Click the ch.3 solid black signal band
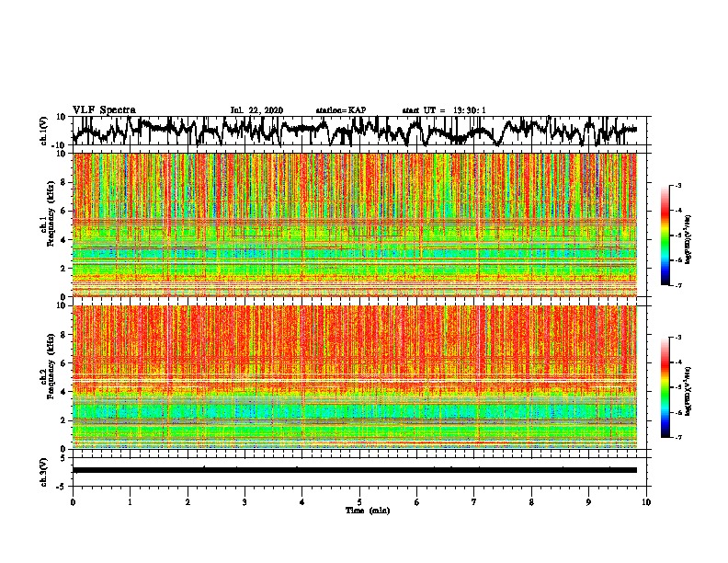The width and height of the screenshot is (728, 563). (355, 470)
